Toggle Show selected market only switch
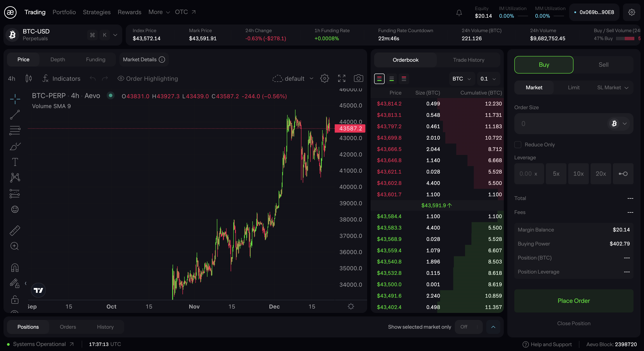The width and height of the screenshot is (644, 351). coord(469,326)
